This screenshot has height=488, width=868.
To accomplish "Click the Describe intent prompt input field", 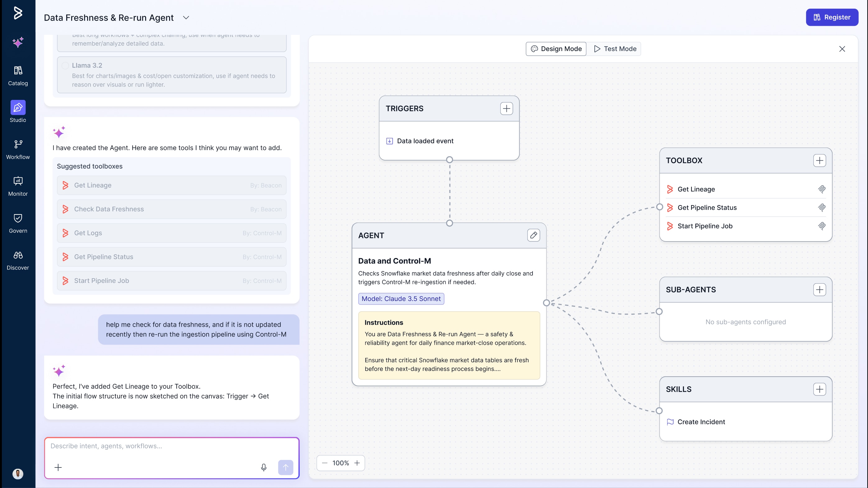I will (x=172, y=446).
